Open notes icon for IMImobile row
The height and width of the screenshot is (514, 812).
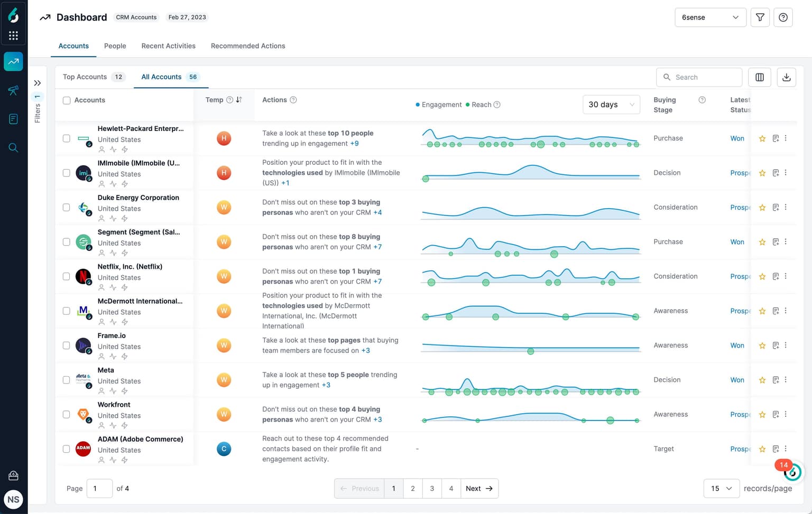click(x=776, y=173)
